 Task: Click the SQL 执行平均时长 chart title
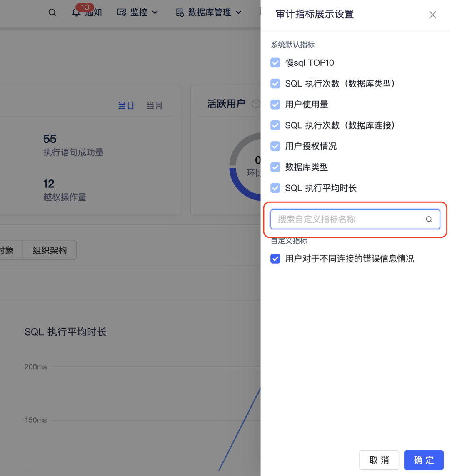(65, 332)
